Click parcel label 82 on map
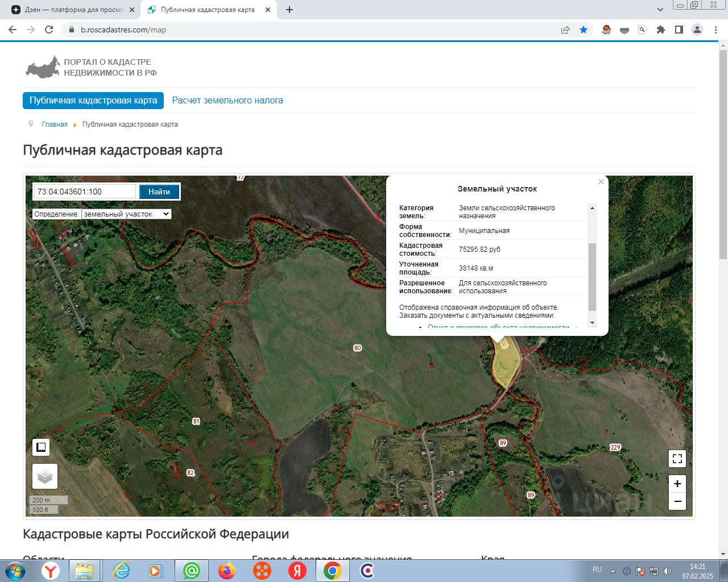 pos(191,473)
